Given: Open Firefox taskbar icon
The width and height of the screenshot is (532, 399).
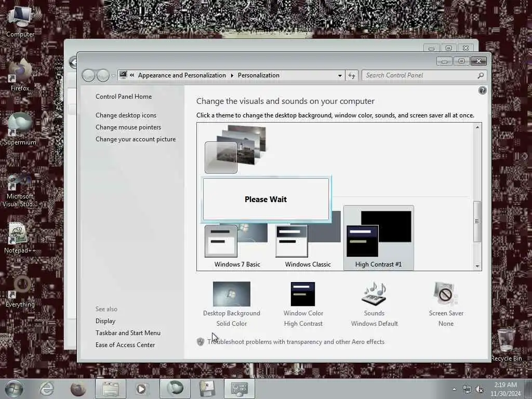Looking at the screenshot, I should tap(78, 389).
